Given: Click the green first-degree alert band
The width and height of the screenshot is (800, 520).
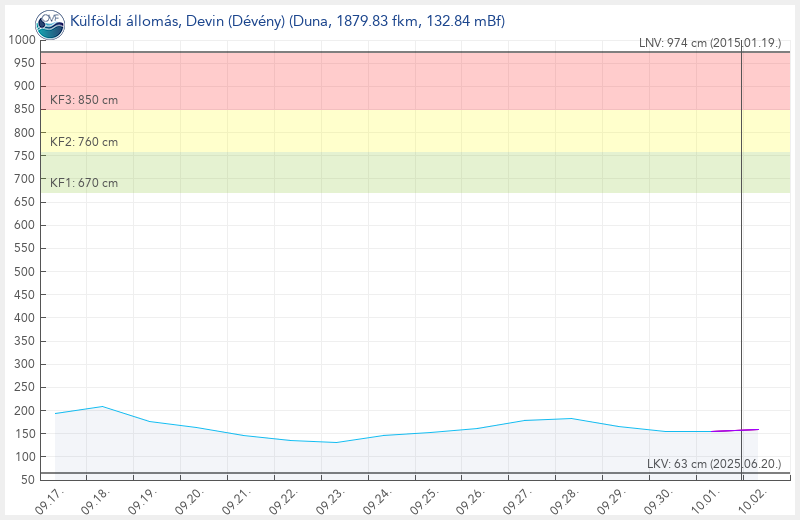Looking at the screenshot, I should 400,172.
